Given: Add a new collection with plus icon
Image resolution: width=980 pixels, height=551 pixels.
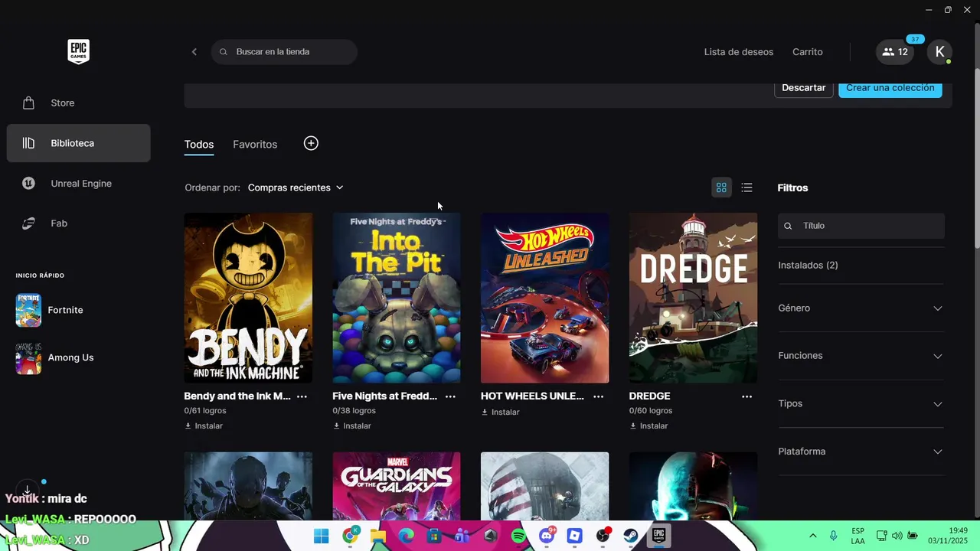Looking at the screenshot, I should (311, 143).
